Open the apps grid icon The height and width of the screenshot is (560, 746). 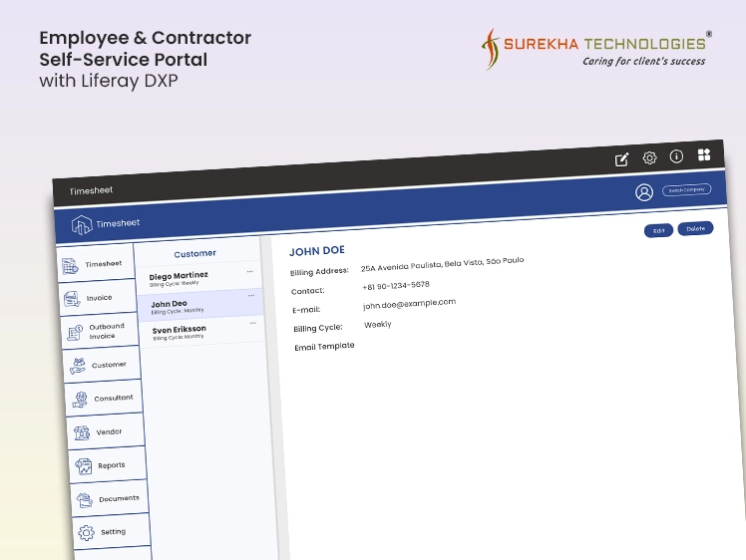pos(704,154)
